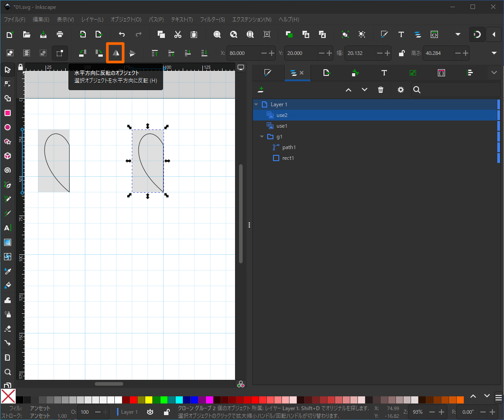
Task: Move layer down with arrow button
Action: pos(365,90)
